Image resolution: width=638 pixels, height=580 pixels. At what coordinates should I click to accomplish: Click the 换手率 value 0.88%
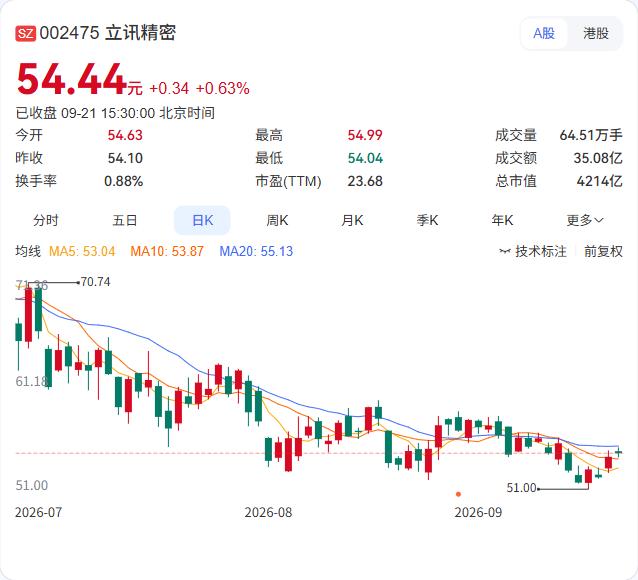(123, 181)
